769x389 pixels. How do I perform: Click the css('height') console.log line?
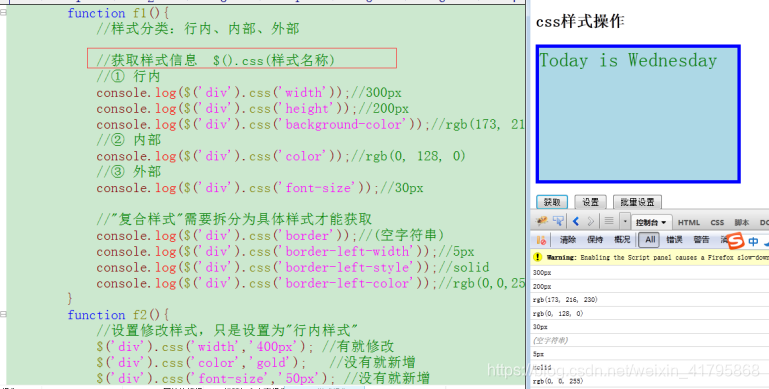click(252, 108)
